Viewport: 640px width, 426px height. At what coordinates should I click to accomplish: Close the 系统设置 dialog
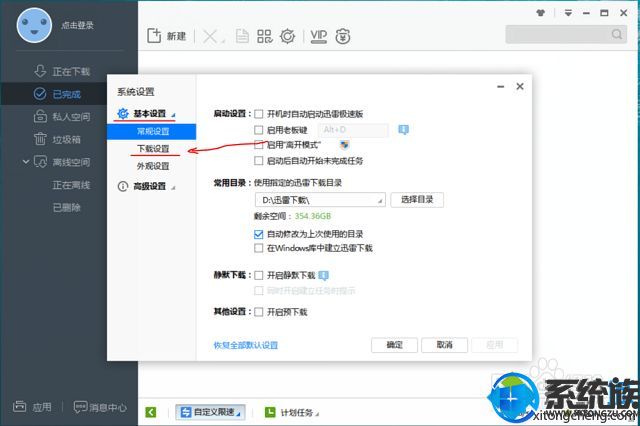[520, 87]
